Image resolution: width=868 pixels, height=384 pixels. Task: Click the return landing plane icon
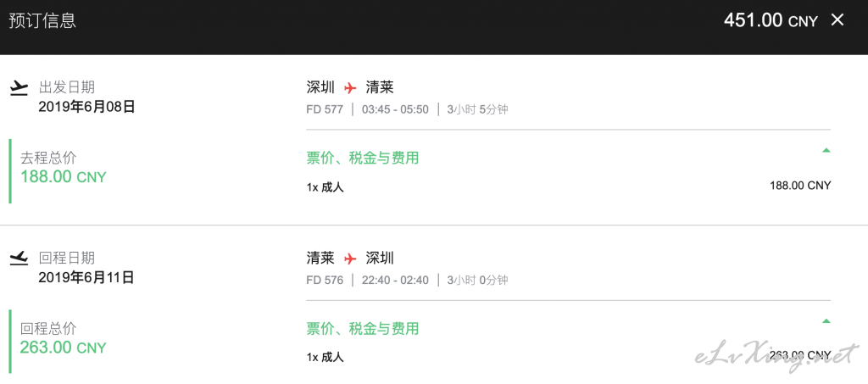coord(19,259)
